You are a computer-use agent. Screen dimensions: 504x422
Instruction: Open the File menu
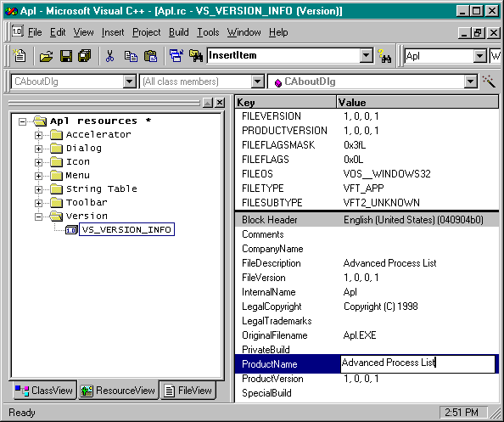[x=35, y=32]
